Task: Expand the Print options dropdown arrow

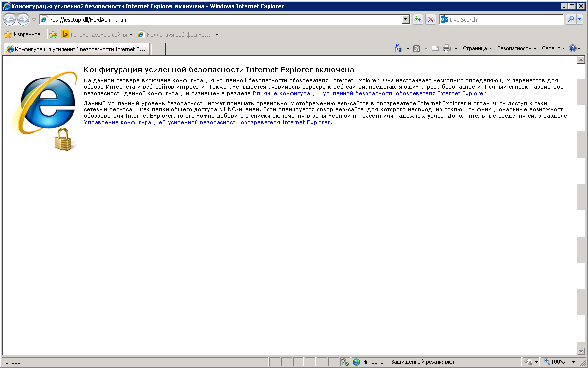Action: [456, 48]
